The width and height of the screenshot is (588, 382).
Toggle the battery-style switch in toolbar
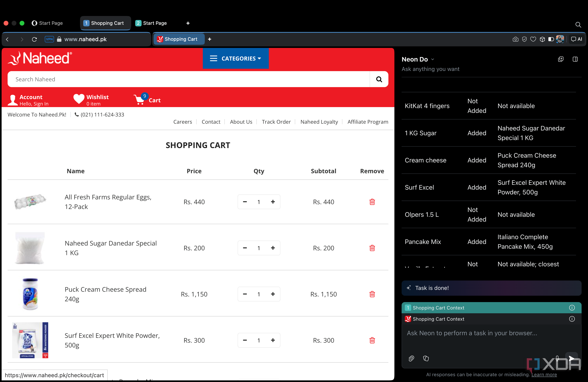tap(551, 39)
